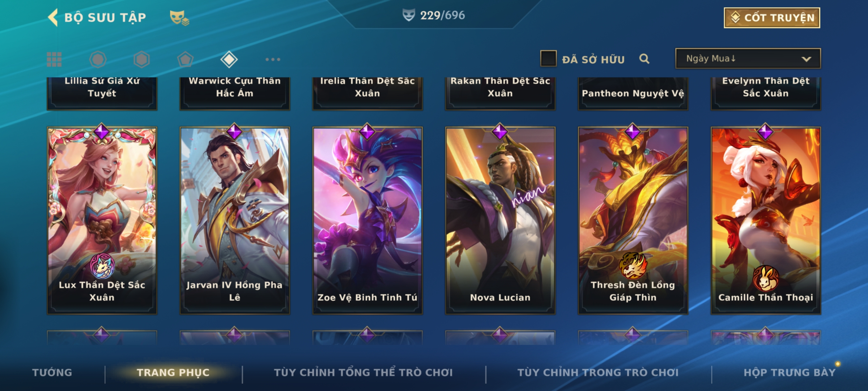Image resolution: width=868 pixels, height=391 pixels.
Task: Go back using the Bộ Sưu Tập arrow
Action: 53,17
